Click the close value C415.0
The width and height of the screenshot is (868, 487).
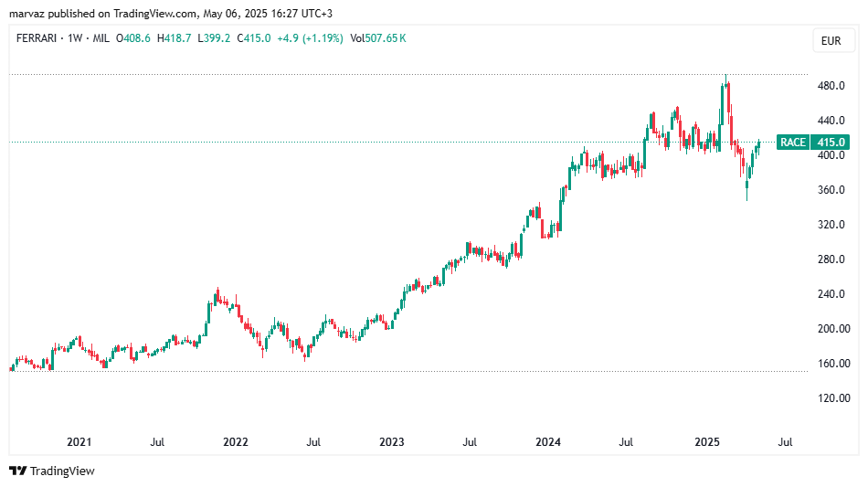pos(253,38)
